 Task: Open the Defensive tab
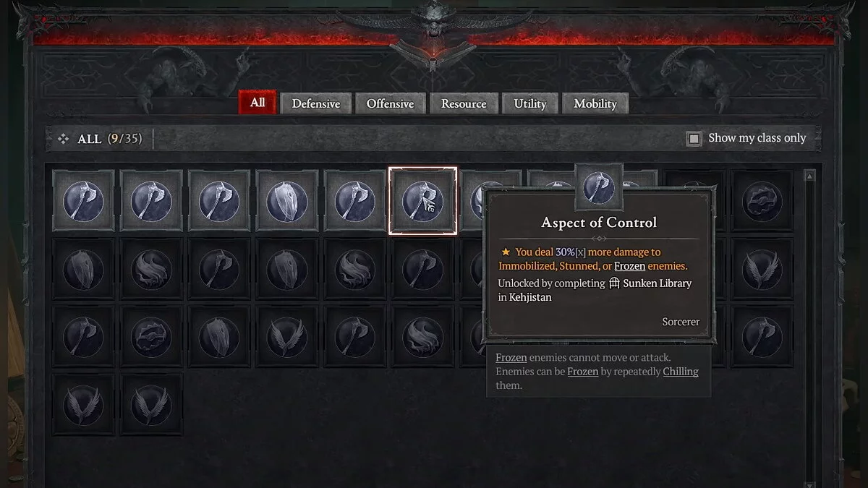[316, 103]
